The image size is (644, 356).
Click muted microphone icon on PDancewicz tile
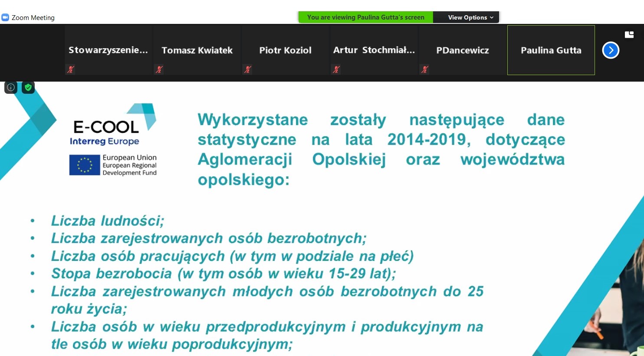[x=425, y=69]
